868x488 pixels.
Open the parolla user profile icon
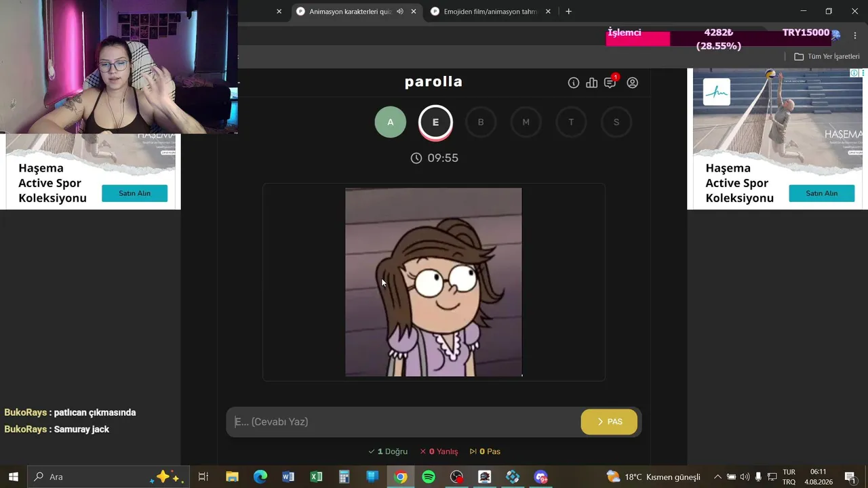(x=633, y=83)
